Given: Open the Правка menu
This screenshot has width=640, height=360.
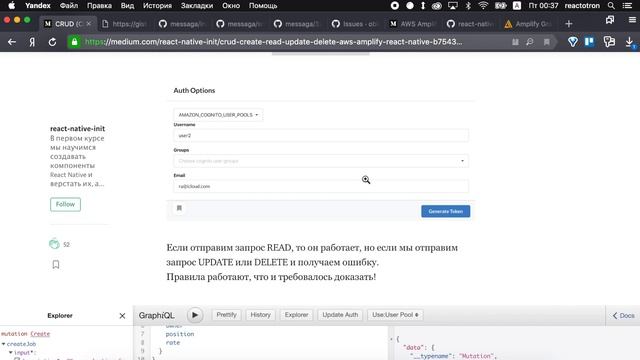Looking at the screenshot, I should tap(99, 6).
